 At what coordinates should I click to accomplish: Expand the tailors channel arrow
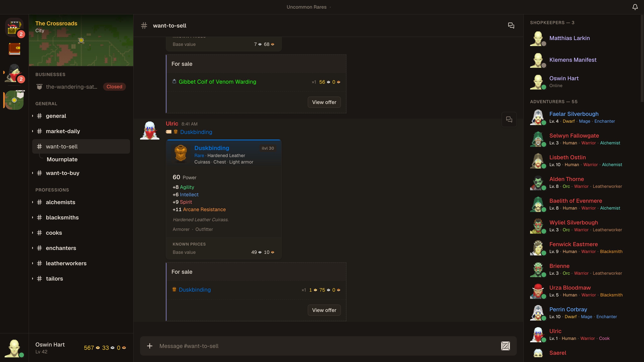coord(32,279)
